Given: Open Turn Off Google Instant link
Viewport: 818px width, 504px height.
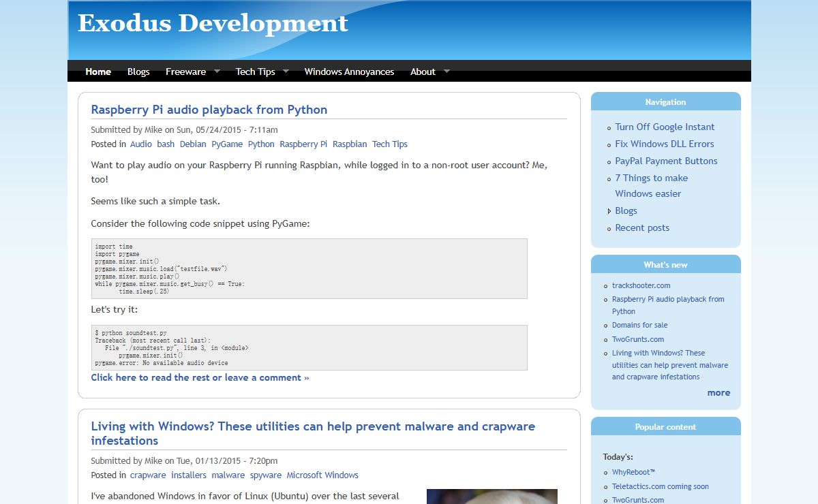Looking at the screenshot, I should 665,127.
